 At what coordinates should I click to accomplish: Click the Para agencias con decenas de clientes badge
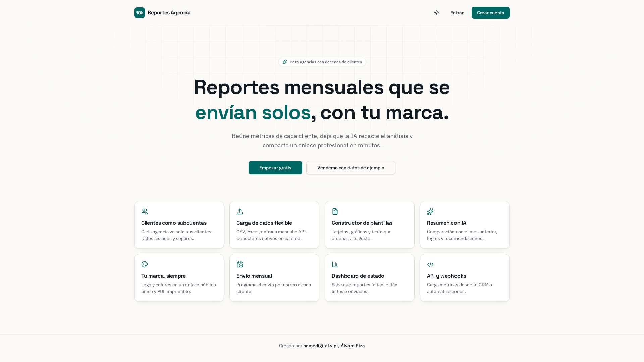[322, 62]
